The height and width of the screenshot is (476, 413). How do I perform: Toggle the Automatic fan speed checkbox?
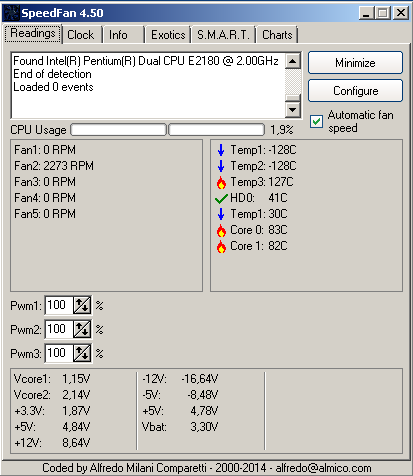point(316,122)
